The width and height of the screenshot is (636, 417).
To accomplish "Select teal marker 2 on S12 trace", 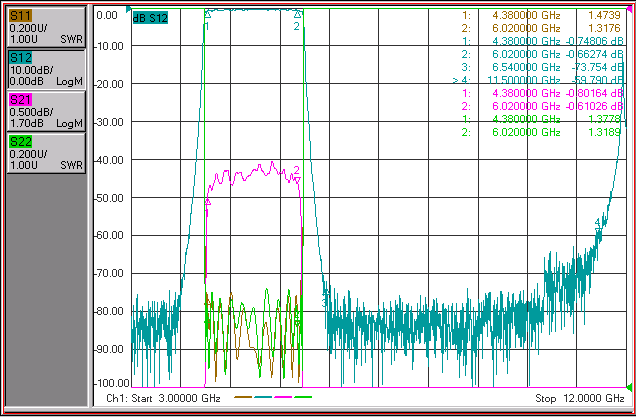I will tap(298, 15).
